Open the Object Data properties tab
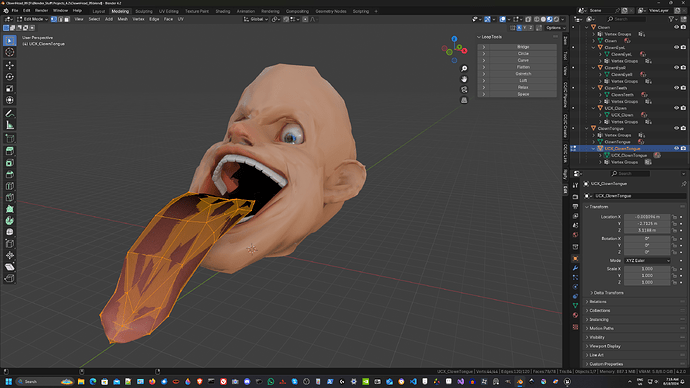This screenshot has width=690, height=388. [x=575, y=305]
